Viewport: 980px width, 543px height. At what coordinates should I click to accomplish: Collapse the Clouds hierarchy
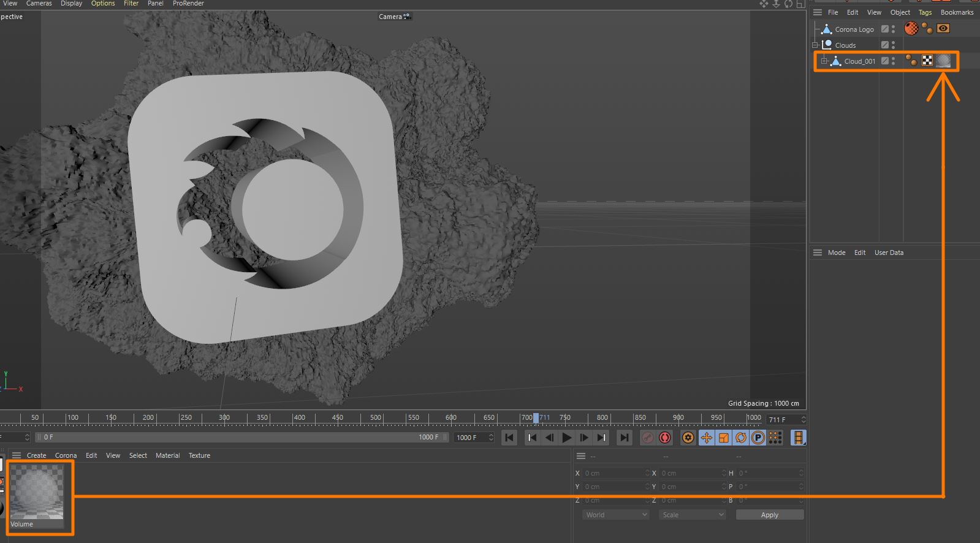click(816, 45)
